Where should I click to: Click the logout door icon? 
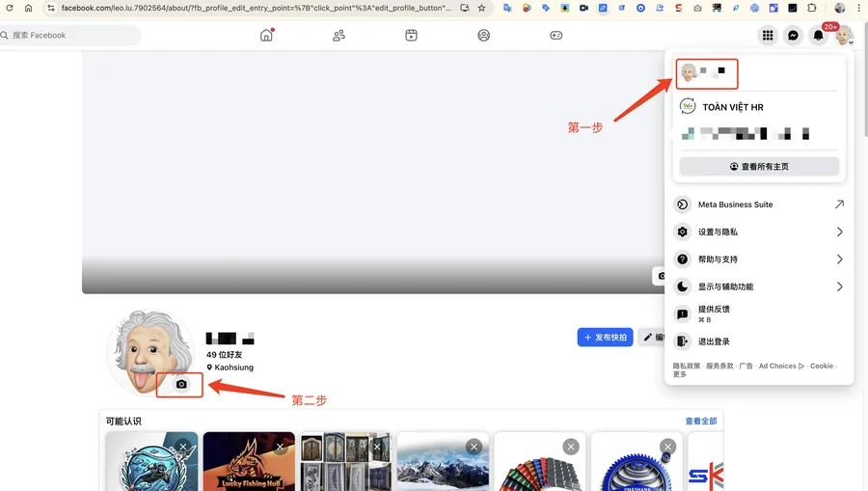(x=683, y=341)
